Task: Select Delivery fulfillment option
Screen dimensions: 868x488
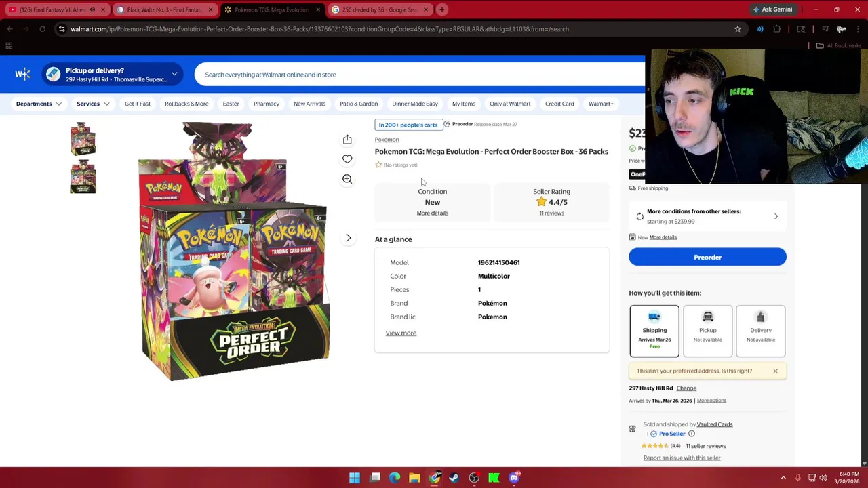Action: coord(761,331)
